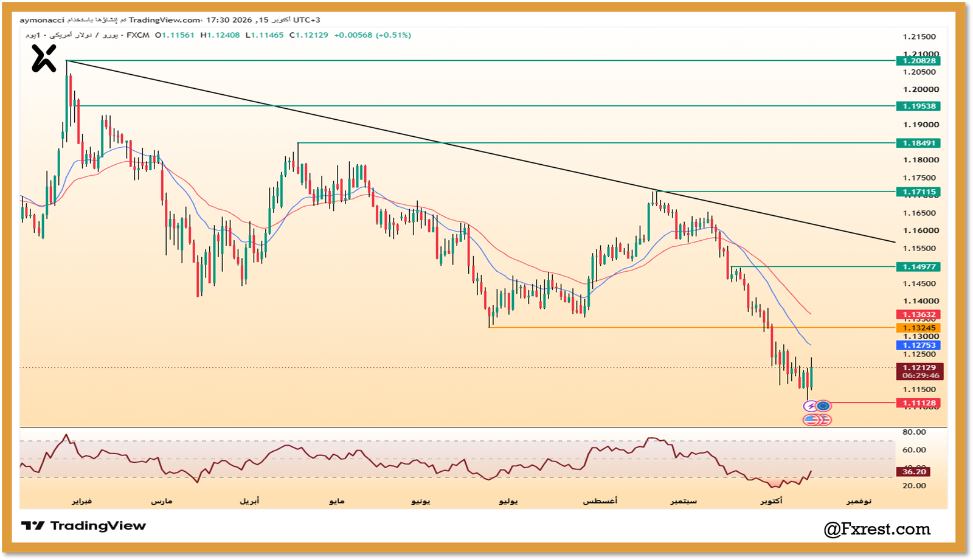Click the high price value H1.12408
973x560 pixels.
[220, 35]
